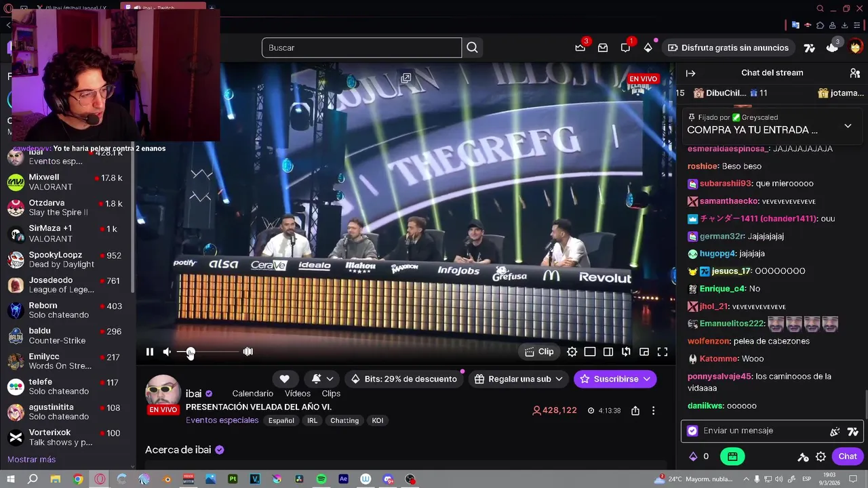Open the chat community users icon

point(854,73)
